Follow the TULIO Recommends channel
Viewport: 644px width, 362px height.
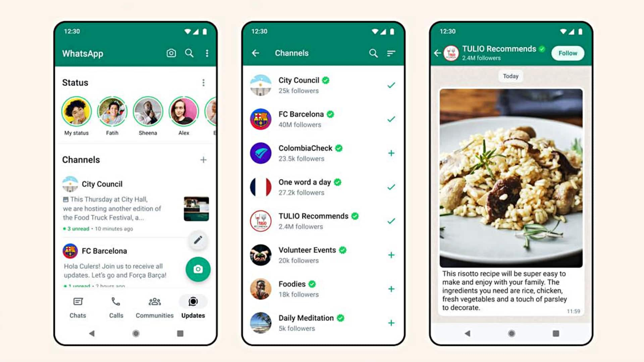tap(568, 53)
